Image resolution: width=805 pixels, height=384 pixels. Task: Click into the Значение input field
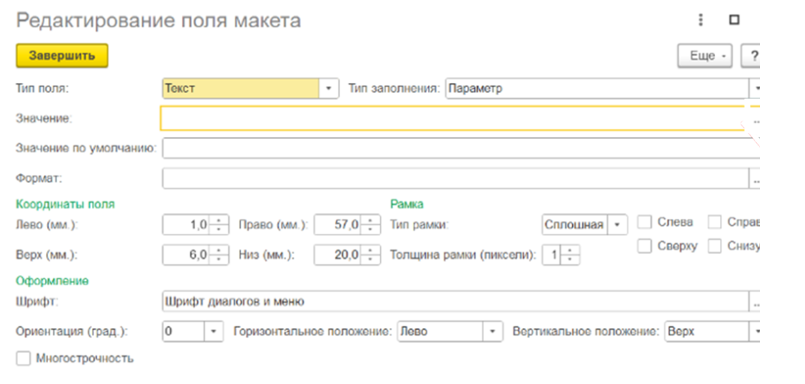pos(453,119)
